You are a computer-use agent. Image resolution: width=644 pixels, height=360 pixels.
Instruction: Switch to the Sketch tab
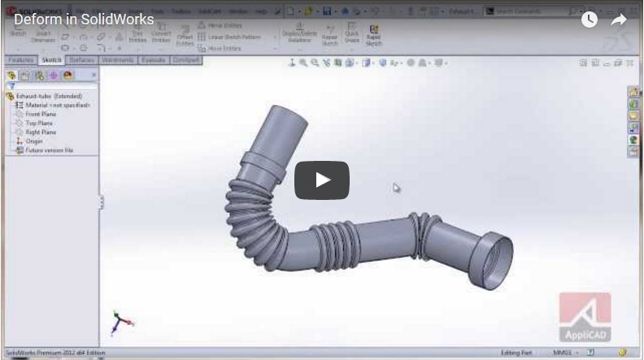pyautogui.click(x=51, y=60)
